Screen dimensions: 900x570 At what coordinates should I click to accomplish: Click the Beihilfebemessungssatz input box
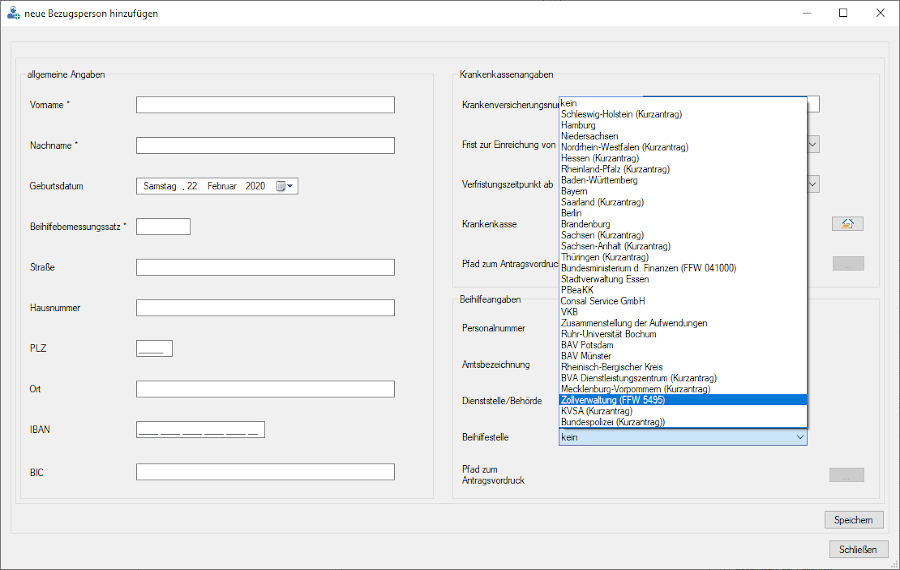pyautogui.click(x=163, y=226)
